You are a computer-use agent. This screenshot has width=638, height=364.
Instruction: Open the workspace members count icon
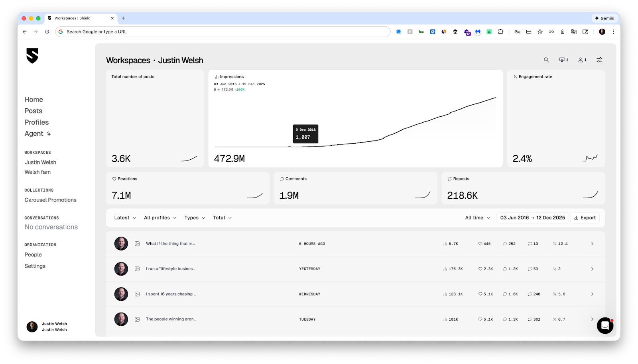(x=583, y=60)
